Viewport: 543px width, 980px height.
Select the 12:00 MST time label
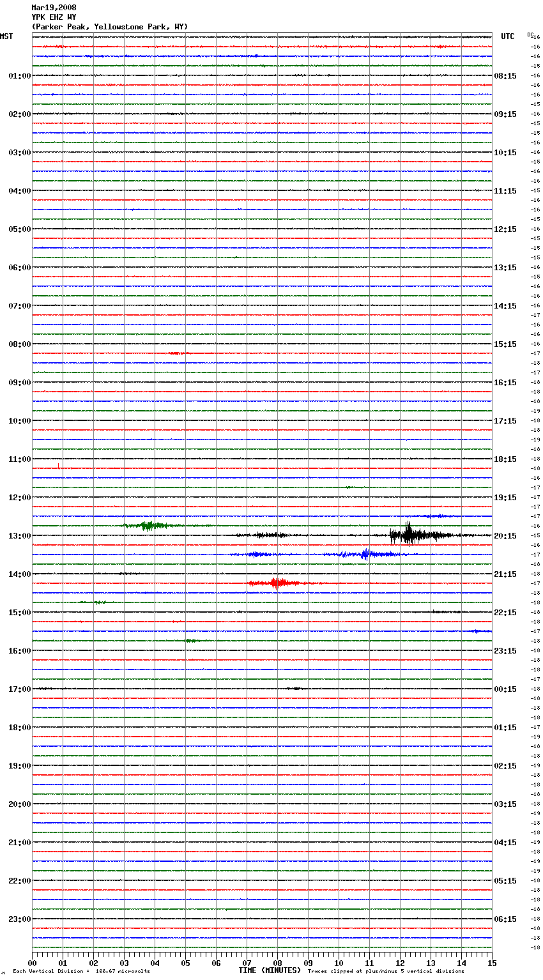click(20, 498)
